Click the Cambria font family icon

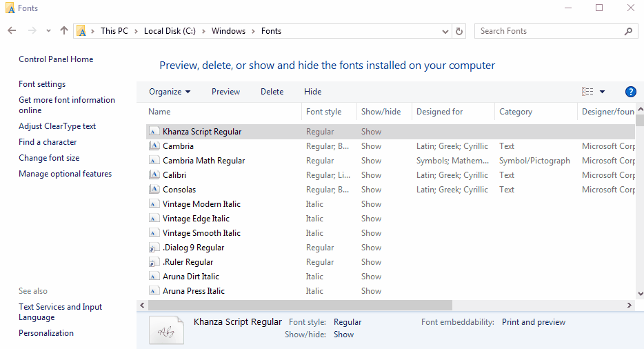pos(154,146)
